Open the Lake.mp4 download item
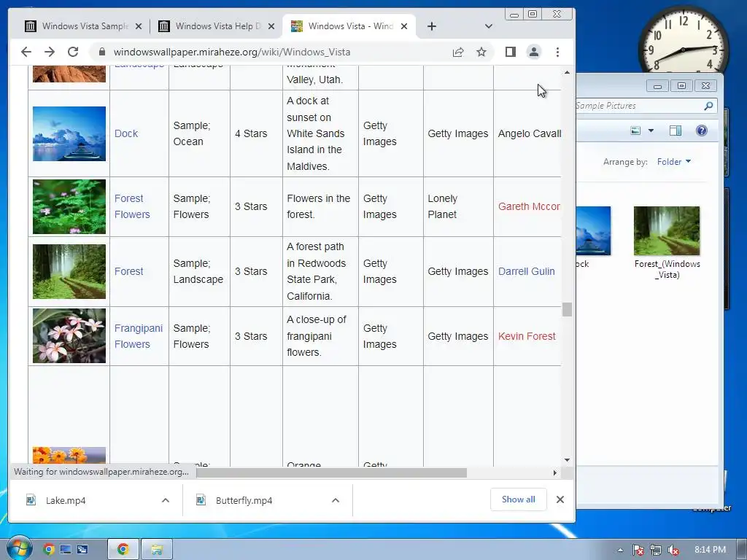 (x=65, y=500)
